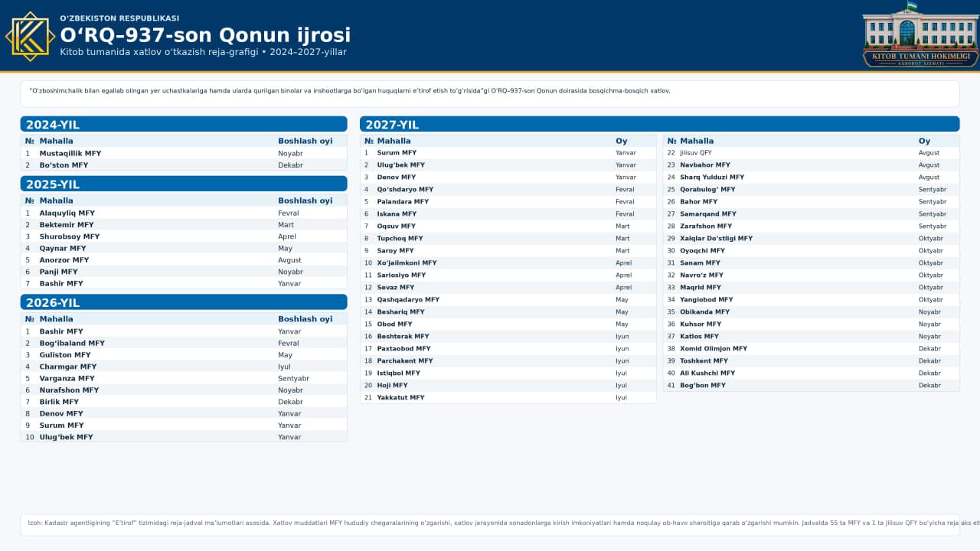The height and width of the screenshot is (551, 980).
Task: Select the Izoh footnote text
Action: click(x=503, y=524)
